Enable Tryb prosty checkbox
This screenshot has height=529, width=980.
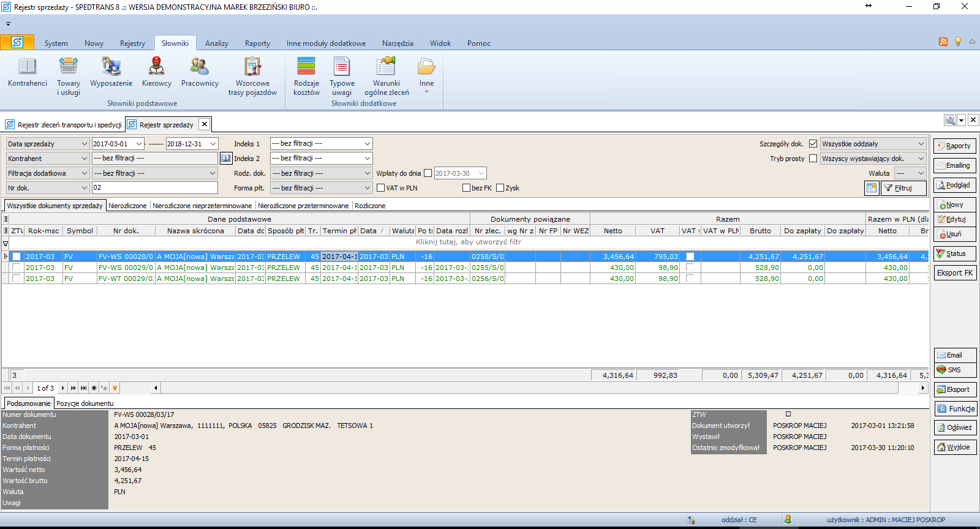pos(813,159)
